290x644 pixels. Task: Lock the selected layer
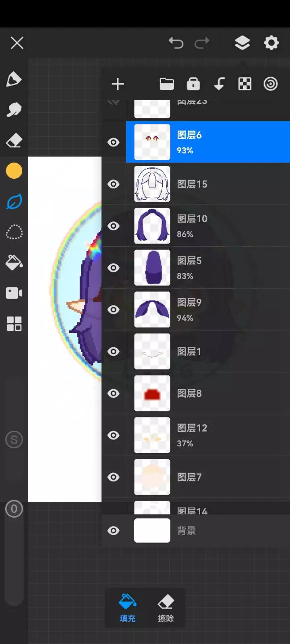(193, 84)
